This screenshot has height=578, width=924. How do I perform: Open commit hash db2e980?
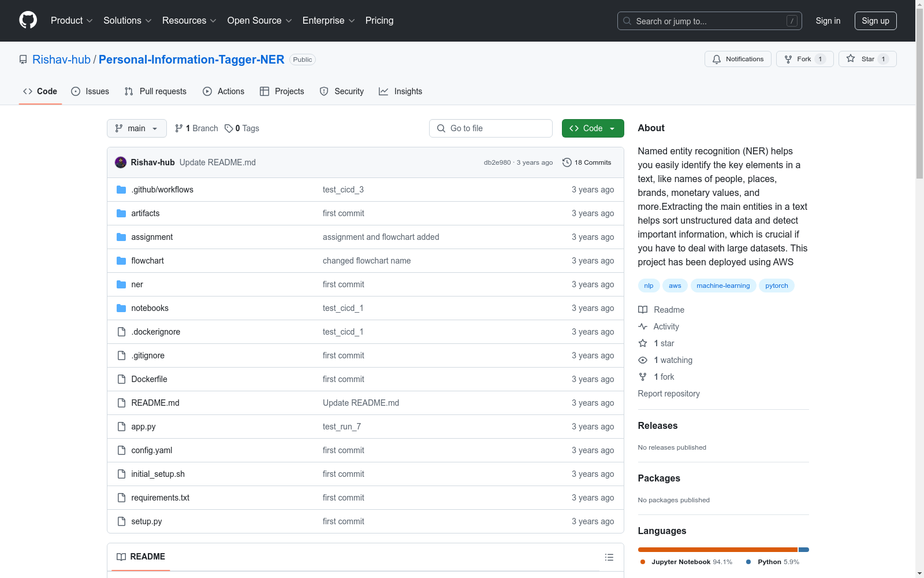[x=497, y=162]
